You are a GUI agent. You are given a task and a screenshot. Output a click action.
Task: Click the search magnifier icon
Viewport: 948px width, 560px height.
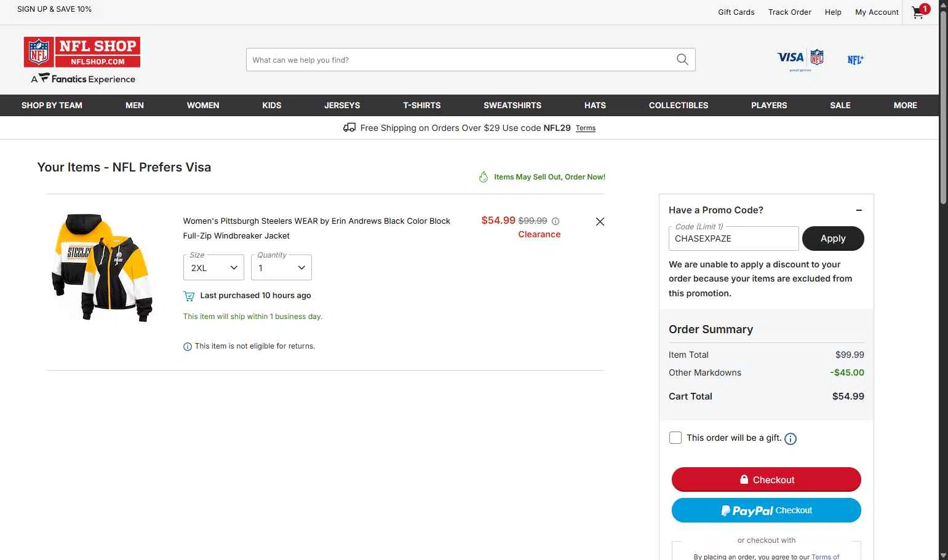point(682,60)
